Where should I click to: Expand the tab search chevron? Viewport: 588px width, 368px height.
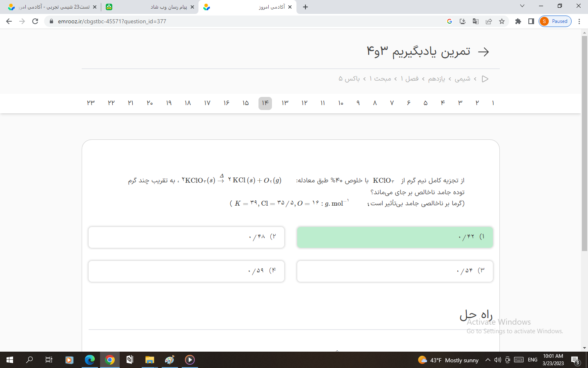tap(522, 6)
